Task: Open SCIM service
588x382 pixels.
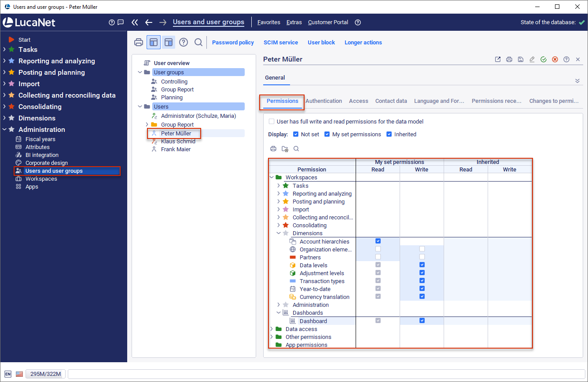Action: point(281,43)
